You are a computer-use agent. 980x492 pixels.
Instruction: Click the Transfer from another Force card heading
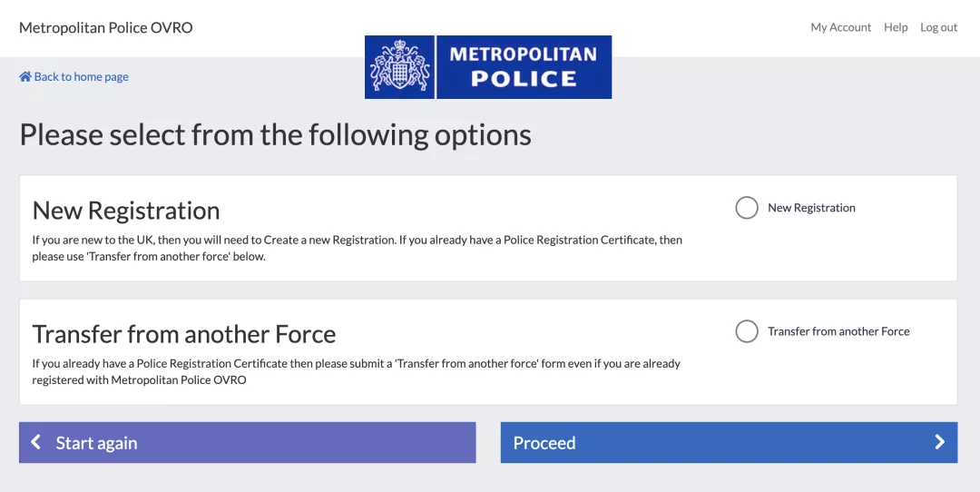pos(183,334)
